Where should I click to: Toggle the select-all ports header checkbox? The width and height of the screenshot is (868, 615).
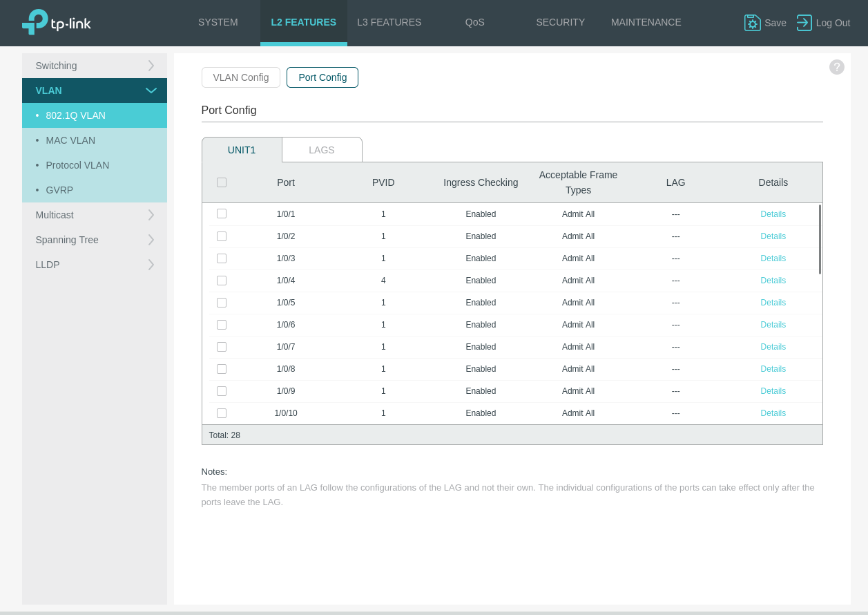pos(222,182)
